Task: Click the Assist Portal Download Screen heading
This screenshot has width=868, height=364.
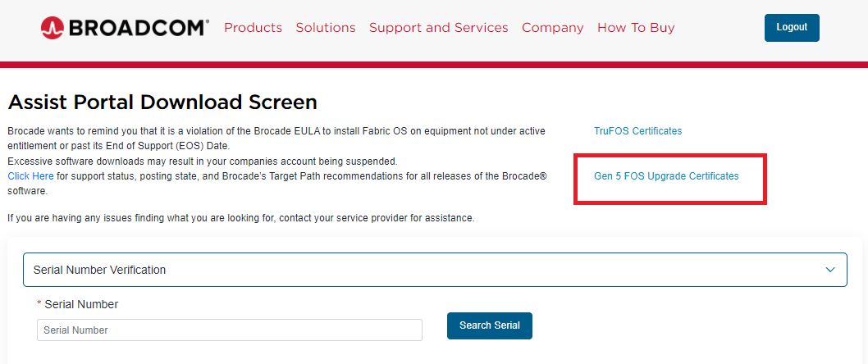Action: [x=162, y=102]
